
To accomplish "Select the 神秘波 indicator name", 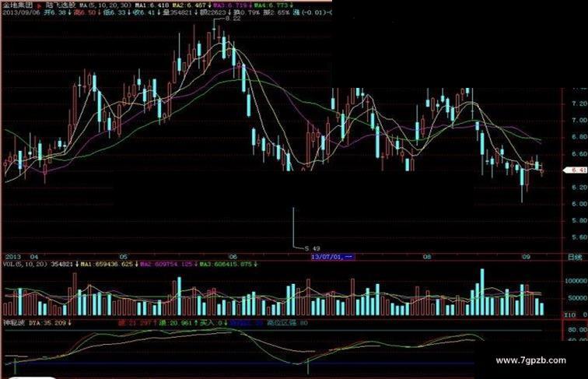I will 14,323.
